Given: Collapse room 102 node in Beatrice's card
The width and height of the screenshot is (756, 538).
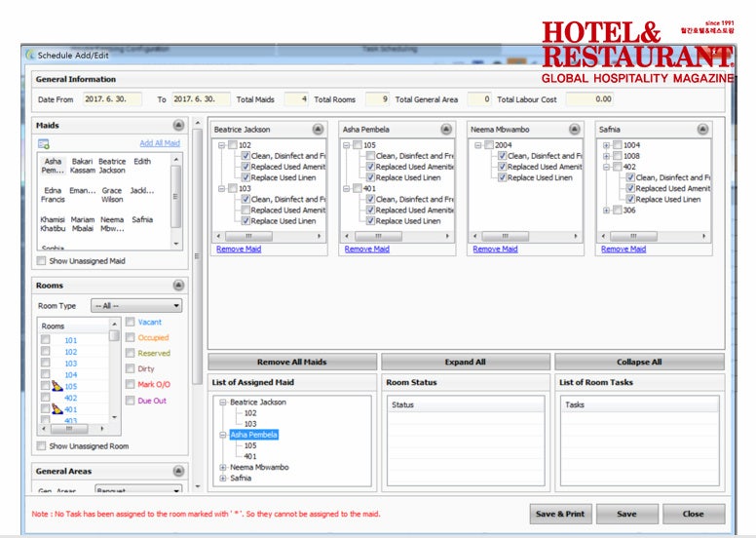Looking at the screenshot, I should click(x=222, y=145).
